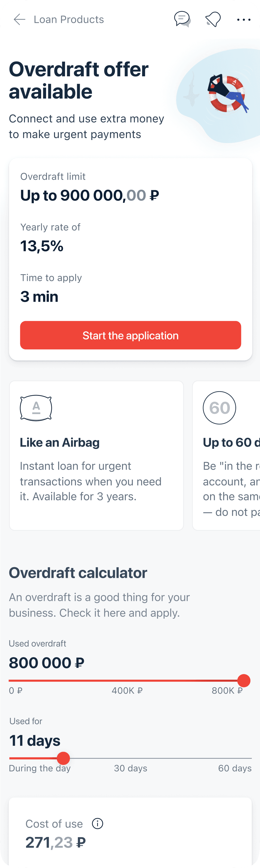Tap the lifebuoy illustration
The height and width of the screenshot is (868, 260).
point(227,94)
